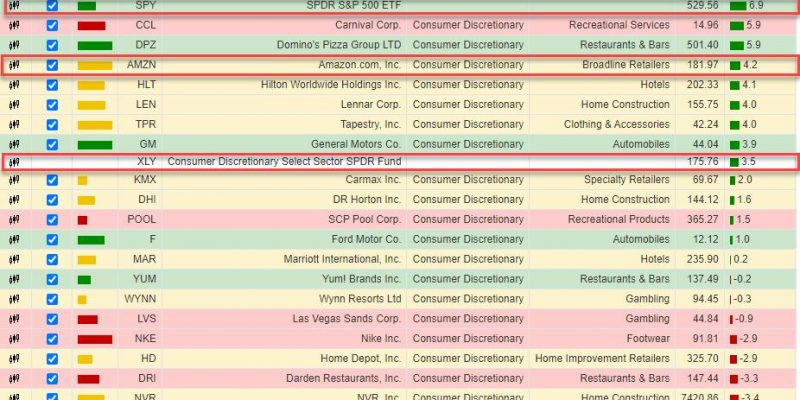Open the chart icon for CCL row
The width and height of the screenshot is (800, 400).
click(x=14, y=26)
